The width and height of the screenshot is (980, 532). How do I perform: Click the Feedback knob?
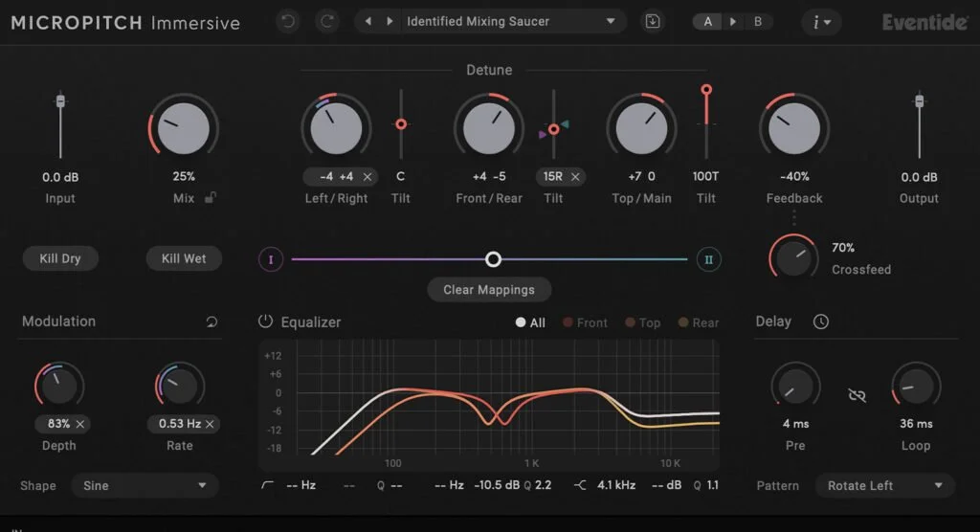tap(794, 128)
